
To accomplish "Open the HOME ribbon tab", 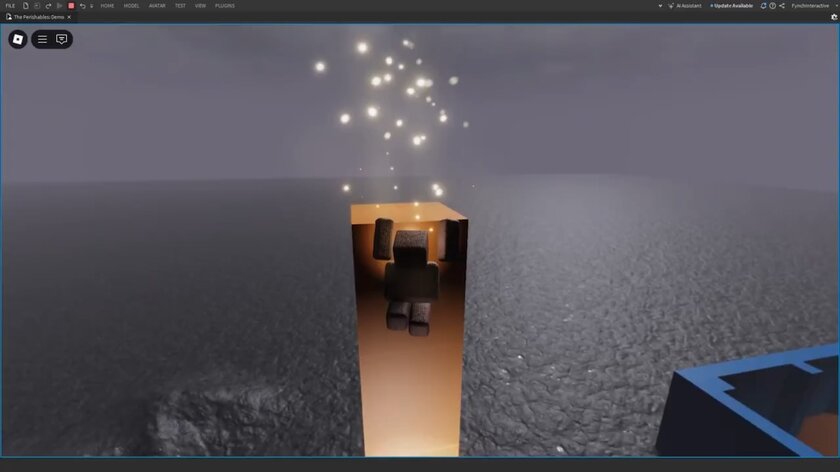I will coord(107,6).
